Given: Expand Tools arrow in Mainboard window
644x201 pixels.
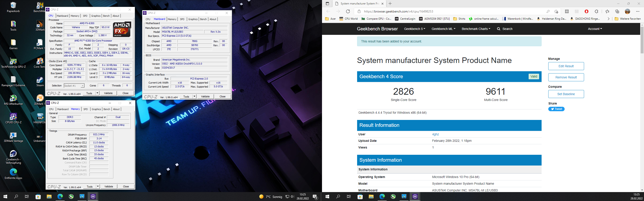Looking at the screenshot, I should coord(194,96).
